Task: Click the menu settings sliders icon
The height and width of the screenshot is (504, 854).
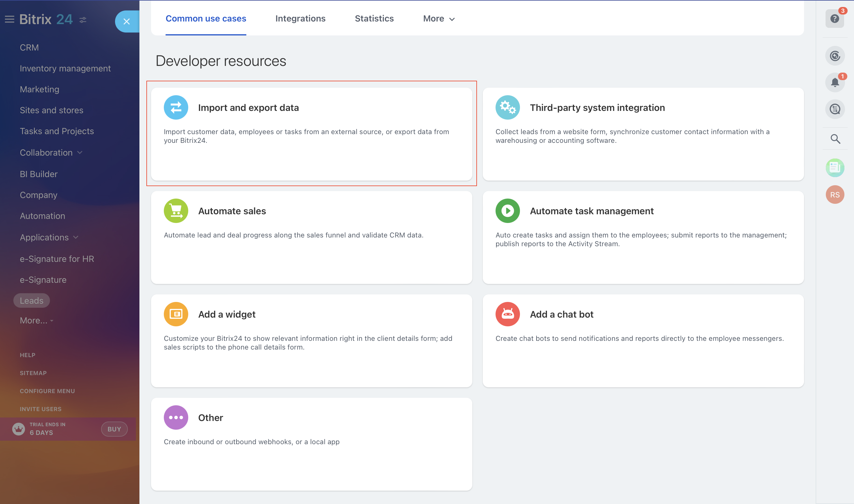Action: [x=83, y=20]
